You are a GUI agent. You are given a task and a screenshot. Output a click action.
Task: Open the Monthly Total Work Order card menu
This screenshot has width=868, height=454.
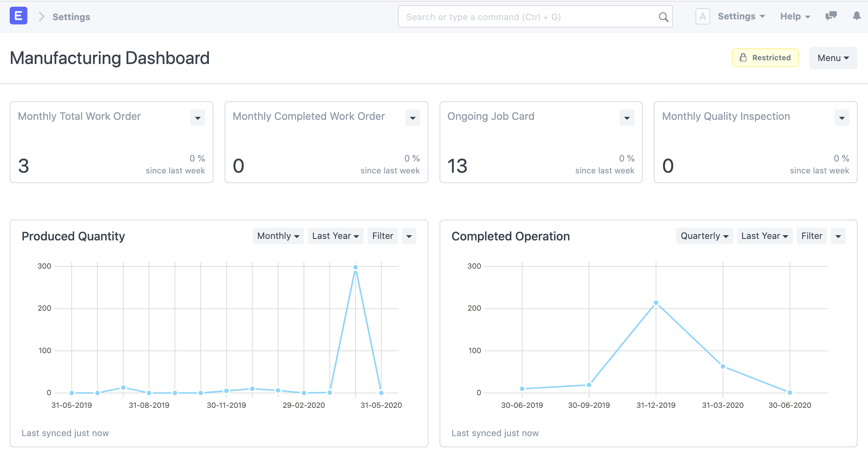click(197, 118)
